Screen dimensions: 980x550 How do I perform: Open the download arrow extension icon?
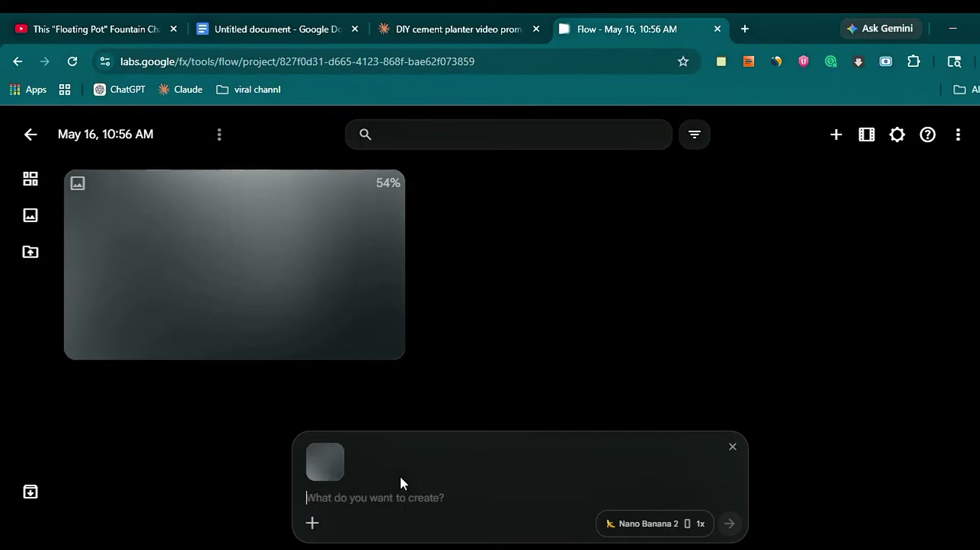859,62
